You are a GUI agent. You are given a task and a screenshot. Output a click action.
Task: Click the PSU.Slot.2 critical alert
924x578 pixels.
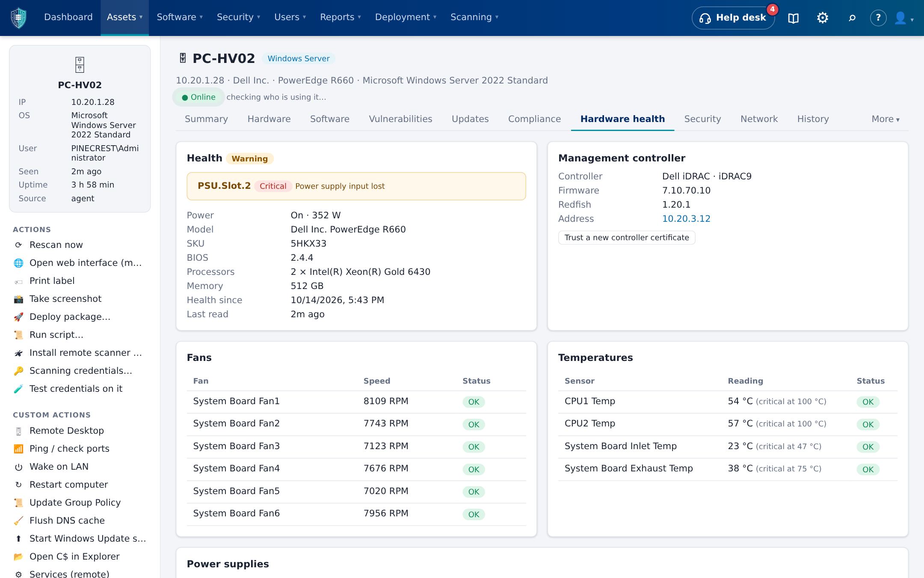click(356, 186)
